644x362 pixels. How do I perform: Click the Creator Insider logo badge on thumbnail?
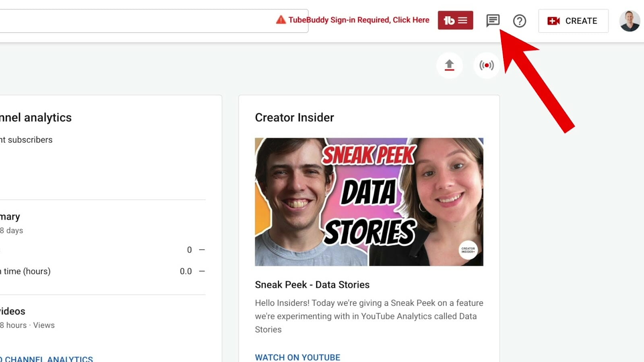[468, 250]
